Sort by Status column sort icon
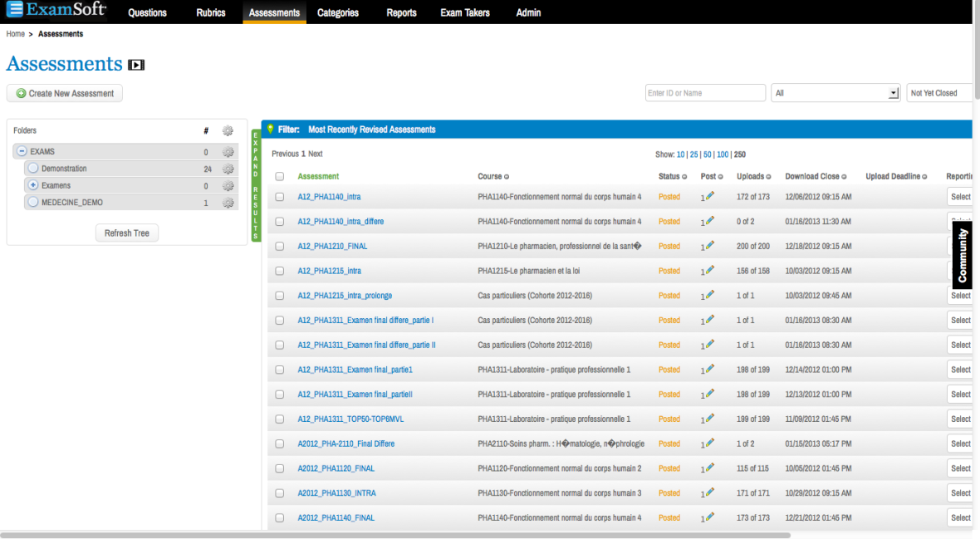This screenshot has width=980, height=539. point(684,177)
